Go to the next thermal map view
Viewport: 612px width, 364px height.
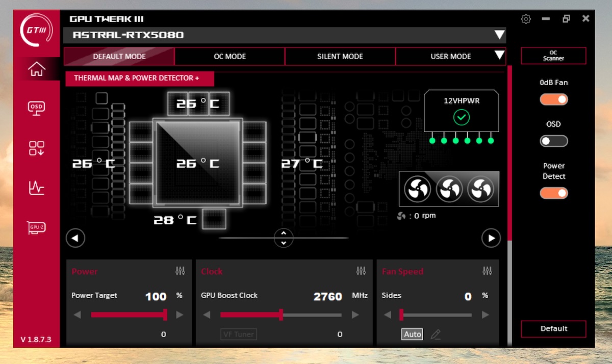491,238
